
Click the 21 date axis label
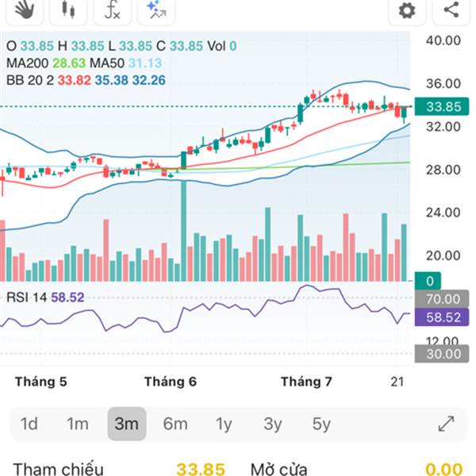[x=397, y=382]
